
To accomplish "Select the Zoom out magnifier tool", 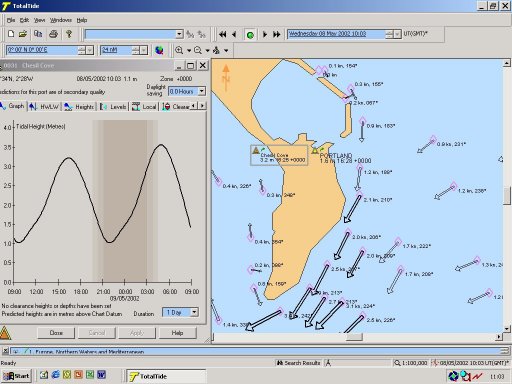I will pos(198,50).
